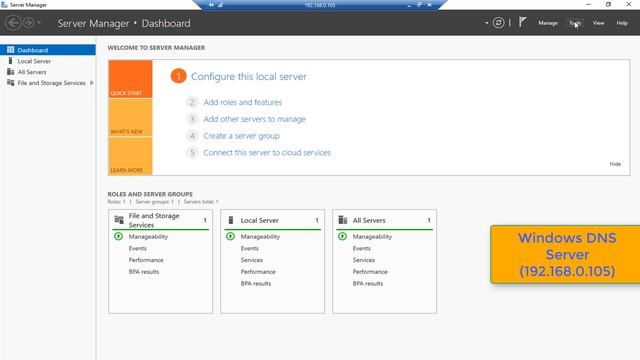
Task: Click Manageability status icon in Local Server tile
Action: [230, 236]
